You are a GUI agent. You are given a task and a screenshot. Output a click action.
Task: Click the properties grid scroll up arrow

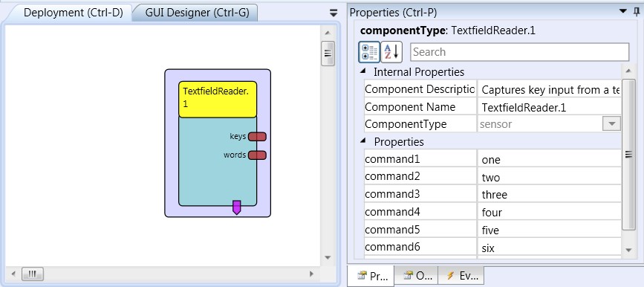[x=628, y=71]
